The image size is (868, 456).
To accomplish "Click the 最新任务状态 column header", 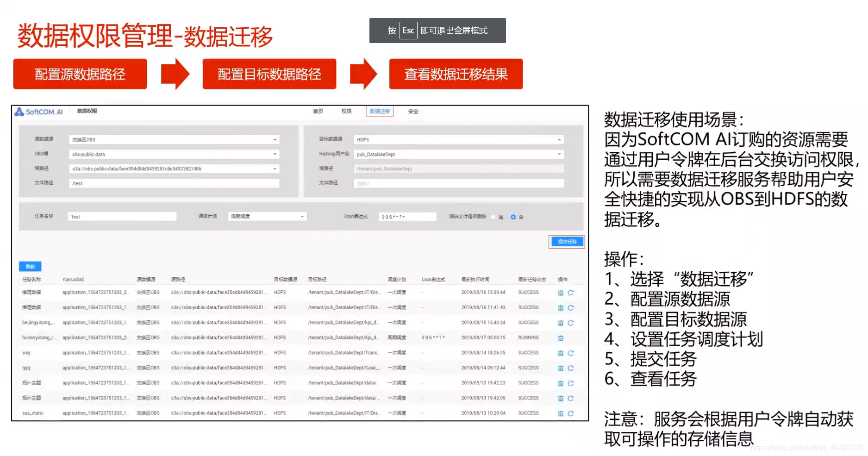I will [532, 280].
